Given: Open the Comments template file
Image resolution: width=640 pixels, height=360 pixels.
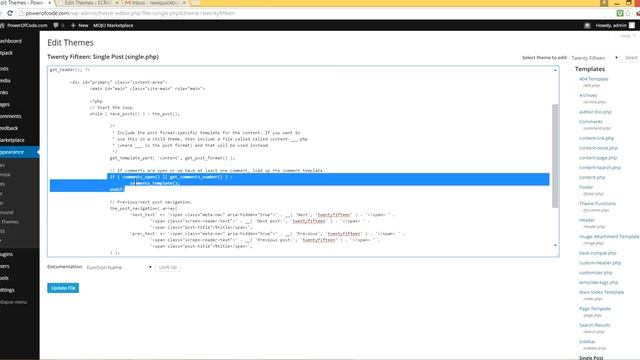Looking at the screenshot, I should click(591, 122).
